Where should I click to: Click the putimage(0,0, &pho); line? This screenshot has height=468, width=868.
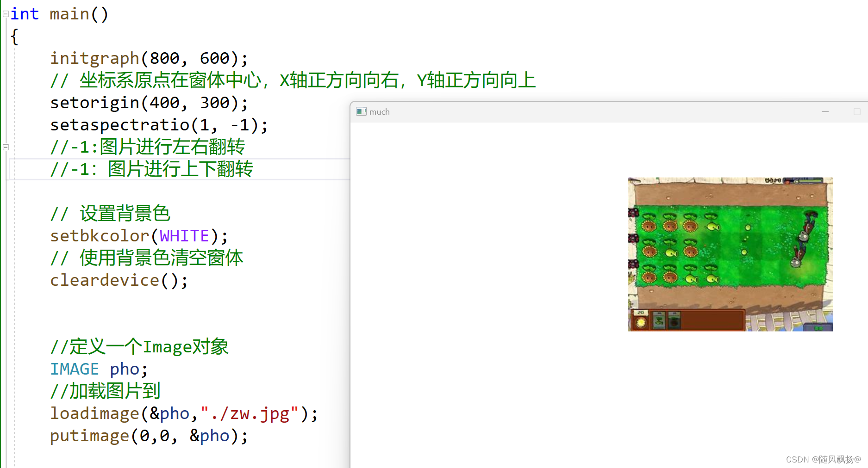click(x=149, y=436)
